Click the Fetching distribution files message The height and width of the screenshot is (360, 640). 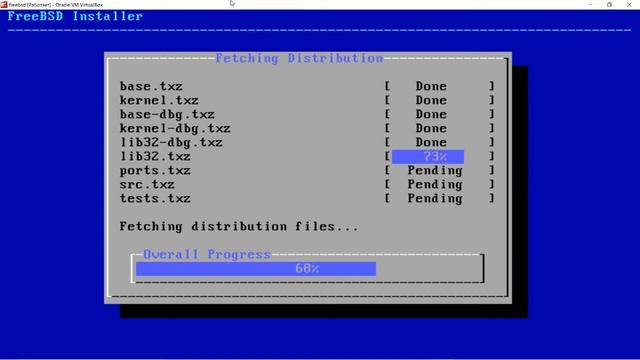pyautogui.click(x=239, y=227)
